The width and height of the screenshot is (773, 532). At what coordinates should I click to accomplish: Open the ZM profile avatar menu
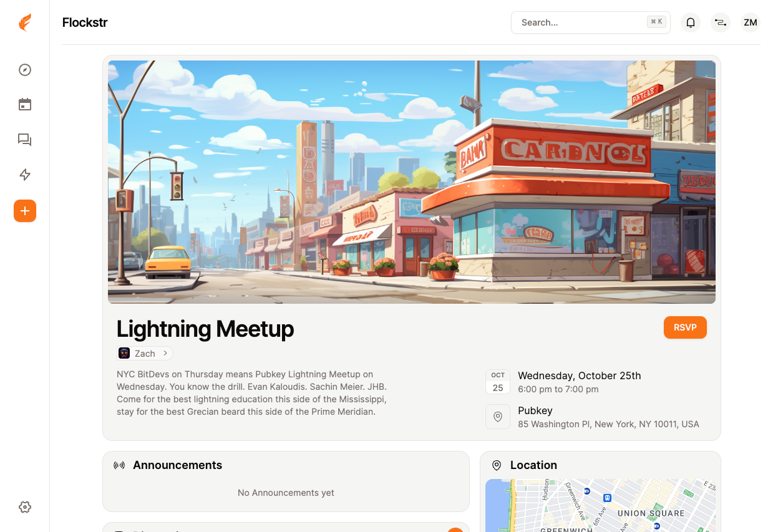click(751, 22)
